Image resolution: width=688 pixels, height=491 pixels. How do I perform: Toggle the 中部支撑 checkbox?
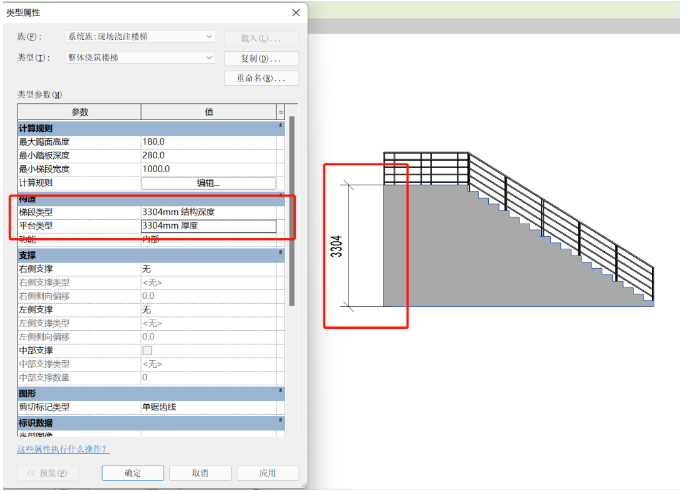click(147, 350)
